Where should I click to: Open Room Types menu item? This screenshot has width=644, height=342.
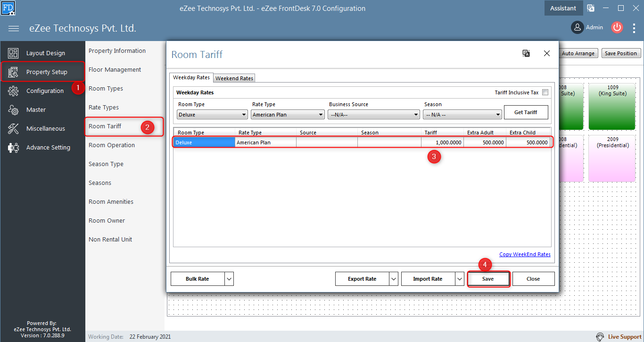tap(106, 89)
